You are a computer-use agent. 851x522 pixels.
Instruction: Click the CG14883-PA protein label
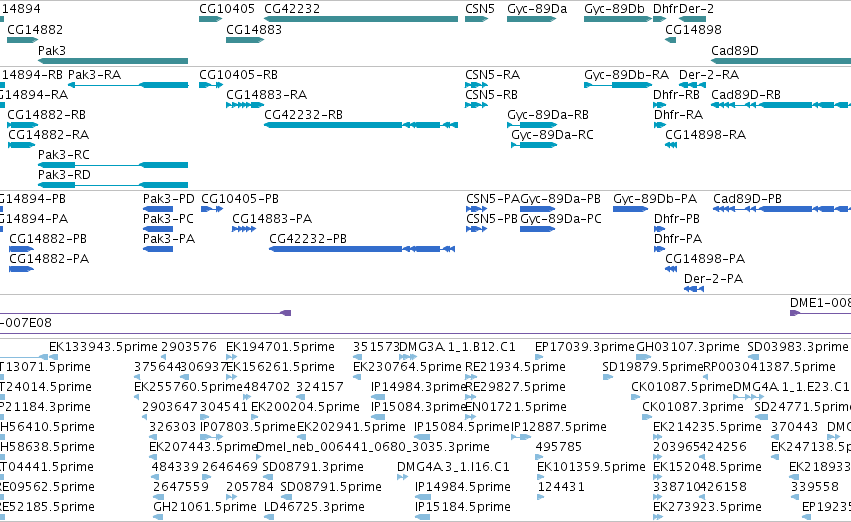(x=272, y=219)
